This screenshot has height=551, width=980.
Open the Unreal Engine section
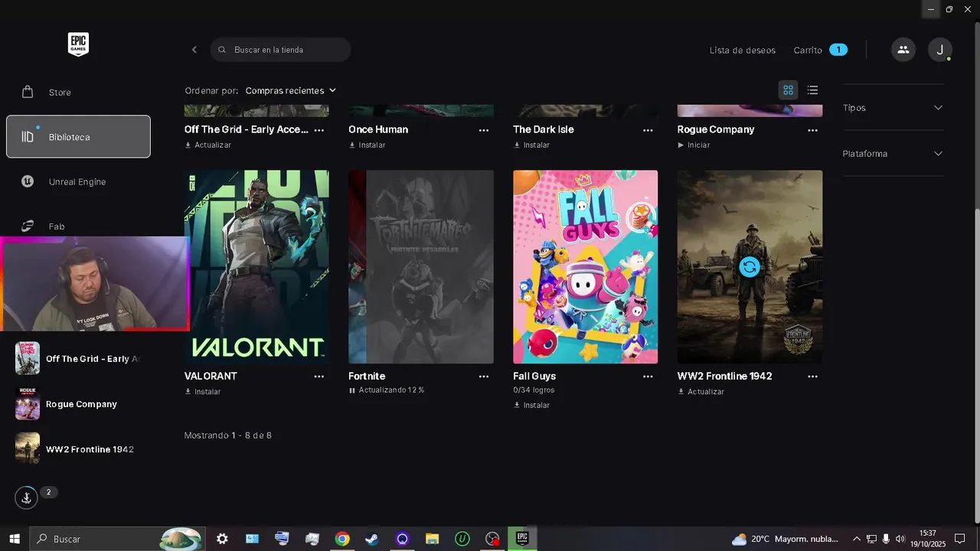pos(78,181)
